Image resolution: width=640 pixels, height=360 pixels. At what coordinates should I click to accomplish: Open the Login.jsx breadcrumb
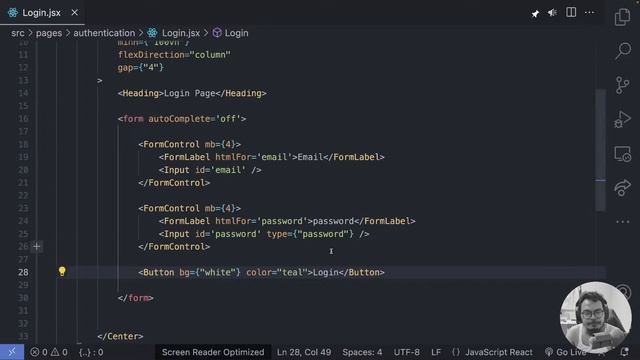174,33
